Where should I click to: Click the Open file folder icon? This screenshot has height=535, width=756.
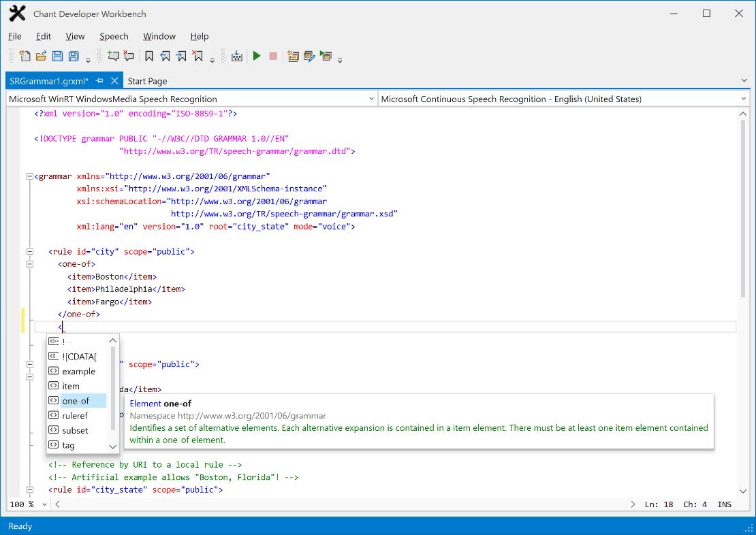41,56
